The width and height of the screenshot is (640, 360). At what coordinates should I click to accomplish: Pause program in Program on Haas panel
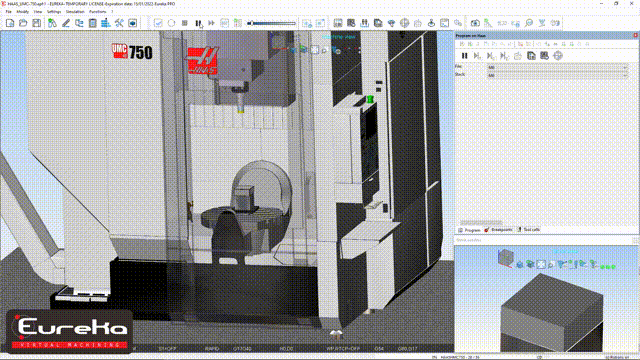[464, 56]
